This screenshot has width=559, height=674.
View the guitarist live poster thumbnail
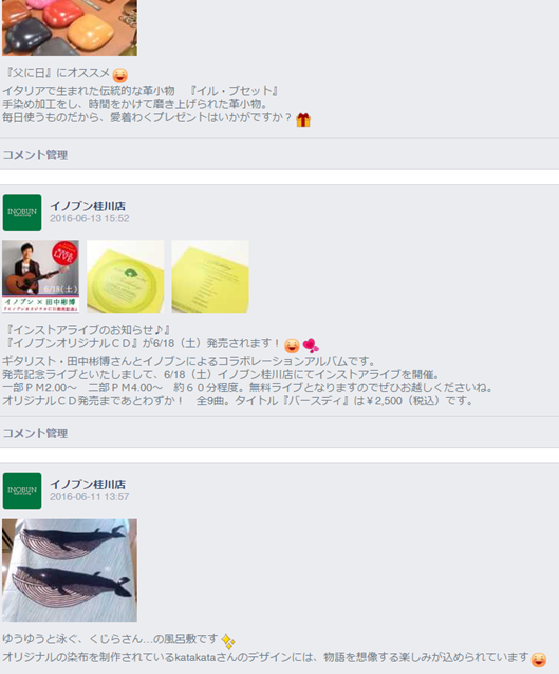click(40, 276)
